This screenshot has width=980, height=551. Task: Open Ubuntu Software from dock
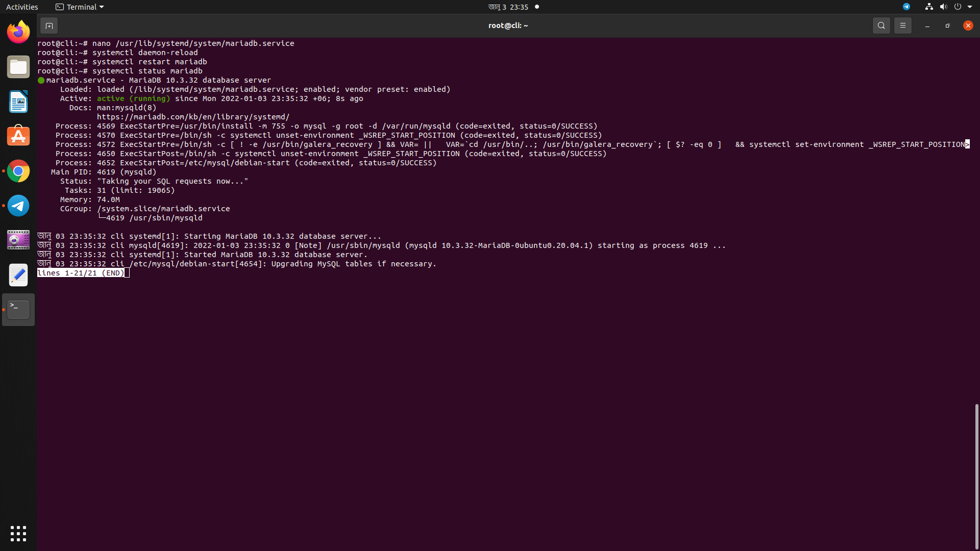pyautogui.click(x=18, y=137)
